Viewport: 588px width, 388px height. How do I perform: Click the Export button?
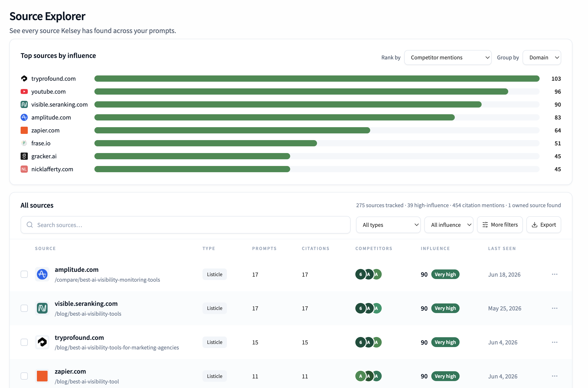pos(543,225)
